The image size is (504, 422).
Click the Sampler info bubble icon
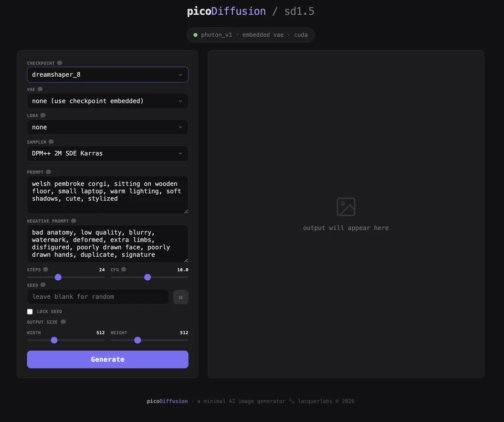pos(50,141)
